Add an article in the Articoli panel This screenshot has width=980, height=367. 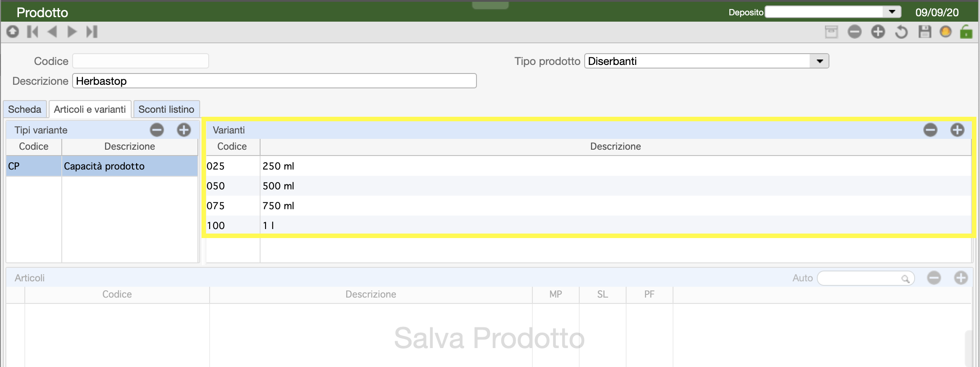961,278
